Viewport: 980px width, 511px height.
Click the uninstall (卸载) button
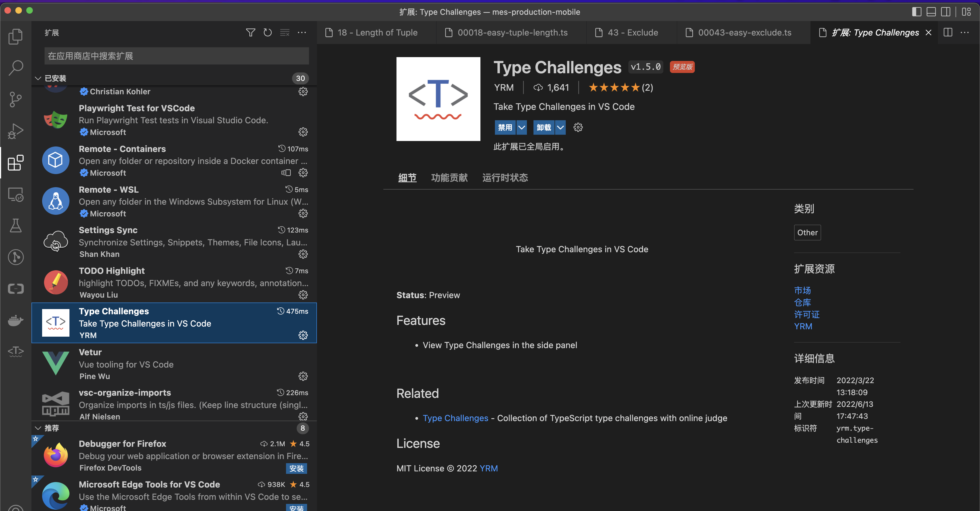point(544,127)
